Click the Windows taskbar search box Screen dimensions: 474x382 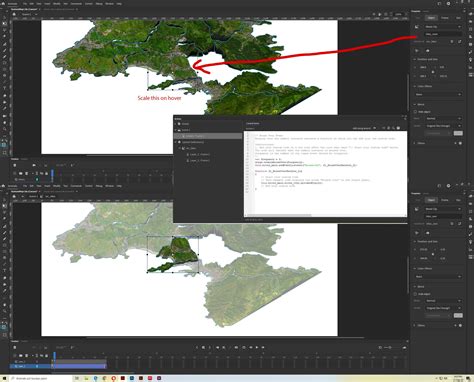(42, 378)
